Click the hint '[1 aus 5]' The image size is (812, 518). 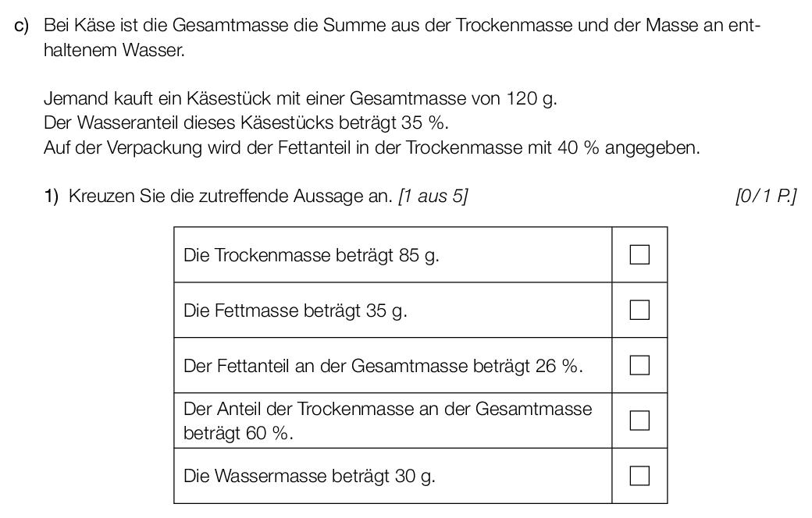tap(433, 196)
